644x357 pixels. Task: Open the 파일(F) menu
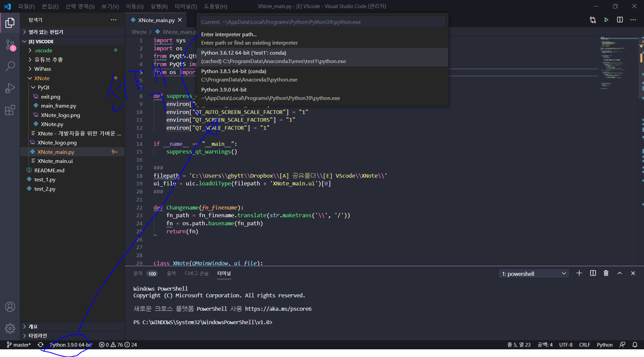coord(26,6)
